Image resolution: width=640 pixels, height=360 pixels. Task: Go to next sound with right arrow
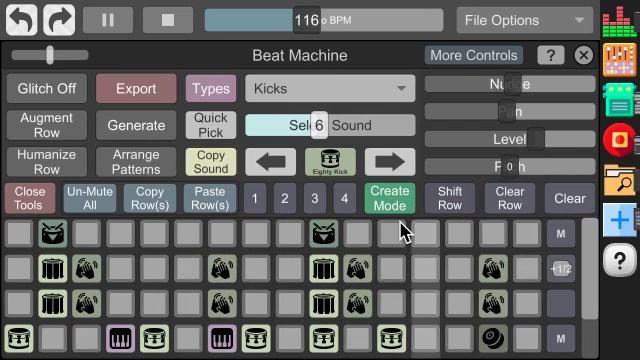click(x=390, y=162)
